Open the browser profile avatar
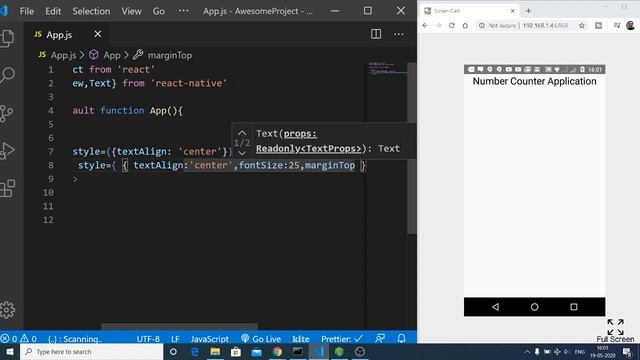Viewport: 640px width, 360px height. coord(631,25)
